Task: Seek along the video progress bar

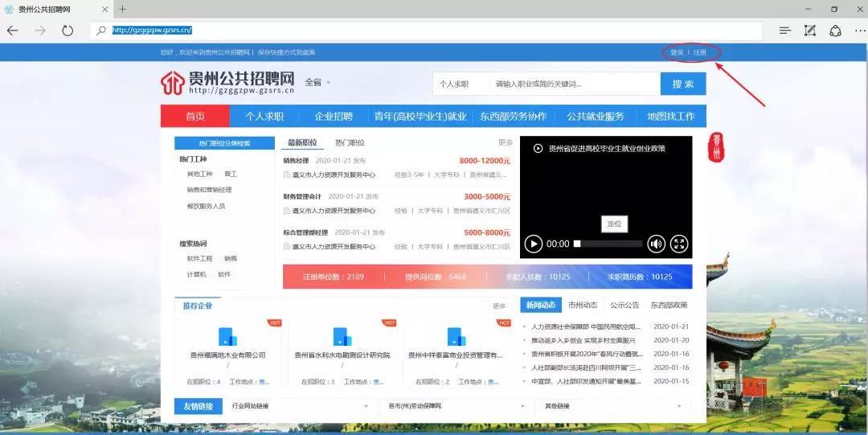Action: point(608,244)
